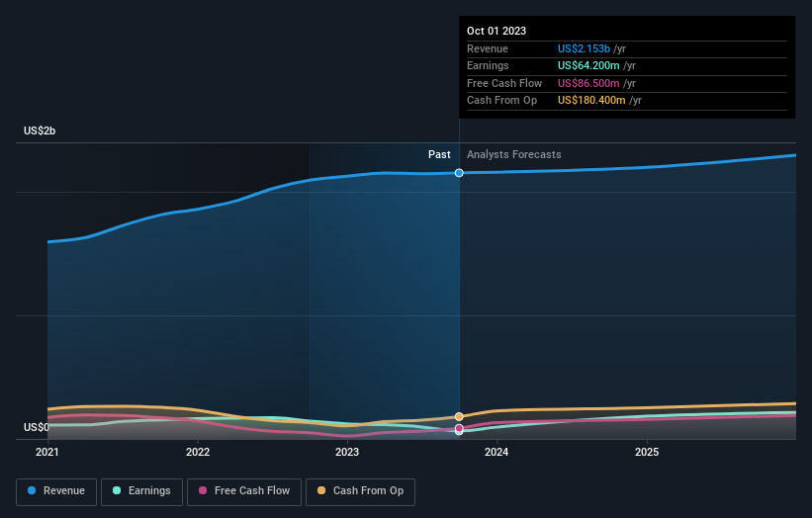
Task: Click the Past label on chart
Action: coord(439,155)
